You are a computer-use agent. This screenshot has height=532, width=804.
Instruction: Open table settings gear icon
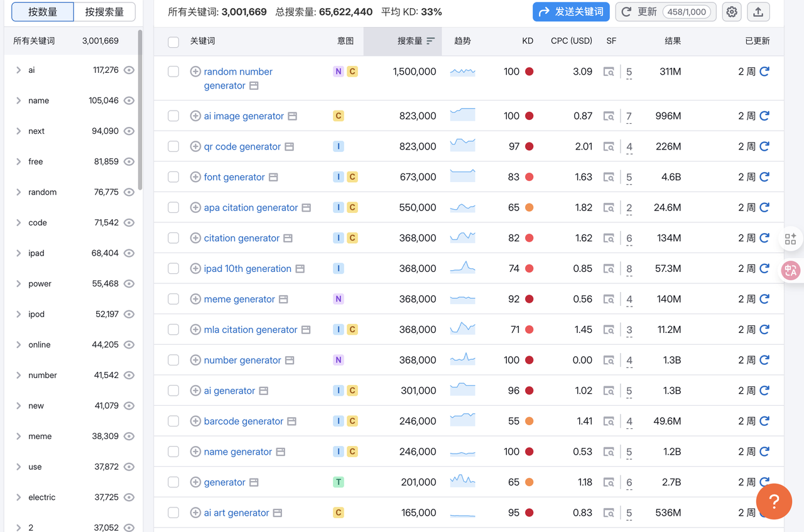(731, 12)
